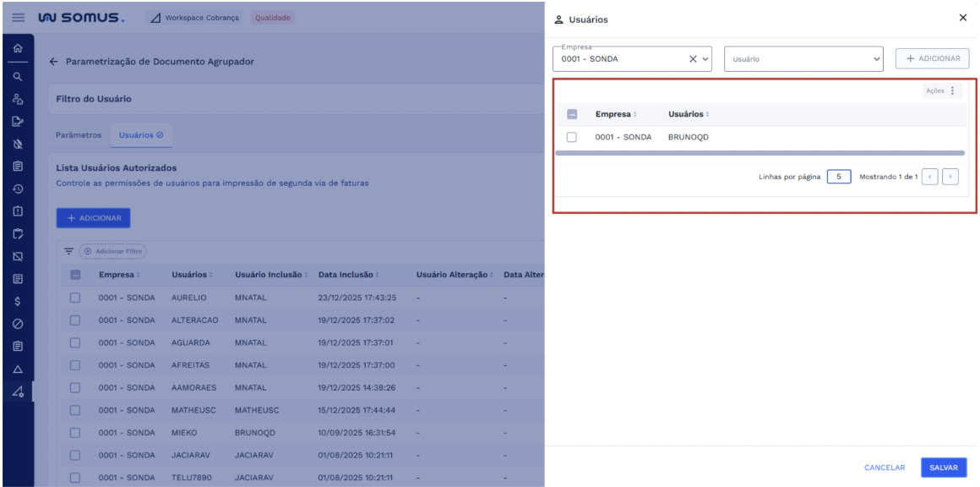The image size is (980, 487).
Task: Click the Linhas por página input
Action: click(x=838, y=177)
